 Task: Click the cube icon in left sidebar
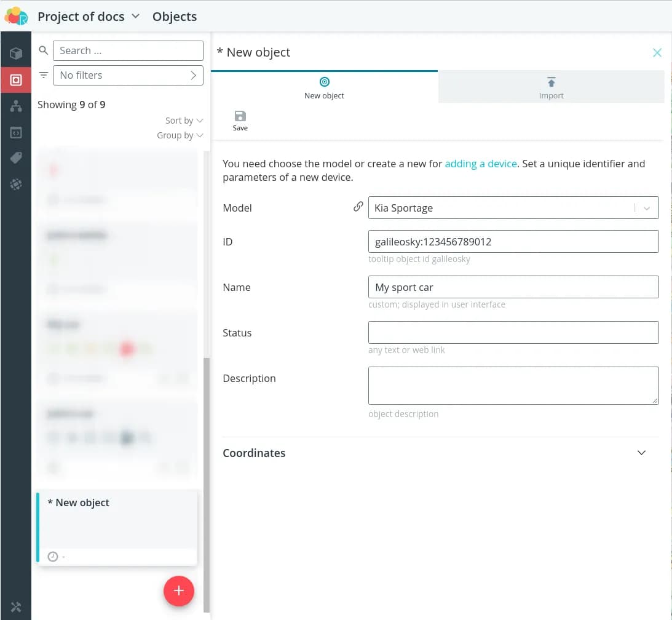pos(16,54)
